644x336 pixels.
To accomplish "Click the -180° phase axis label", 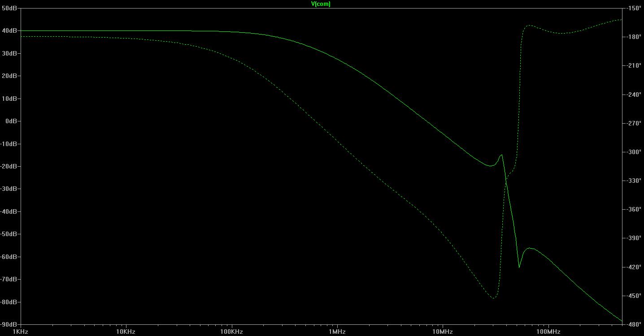I will coord(635,37).
